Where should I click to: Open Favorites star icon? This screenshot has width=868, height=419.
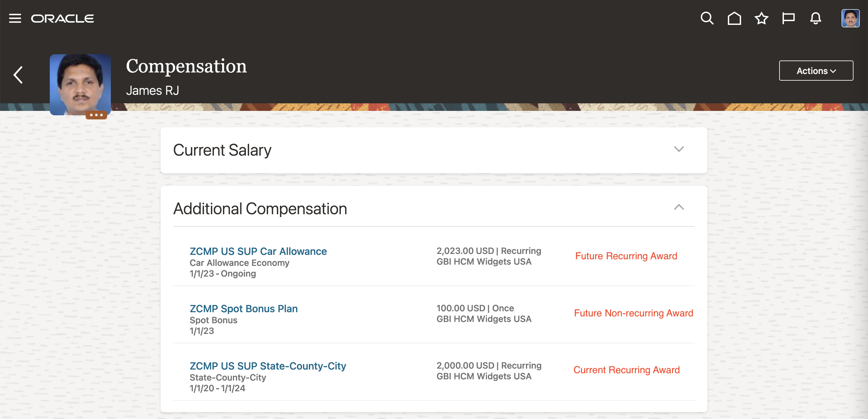click(761, 18)
